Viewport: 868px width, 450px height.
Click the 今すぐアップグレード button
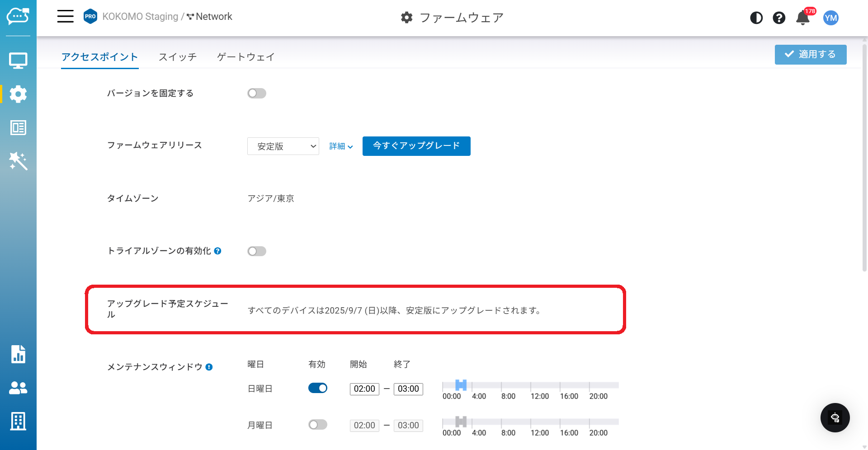click(416, 146)
